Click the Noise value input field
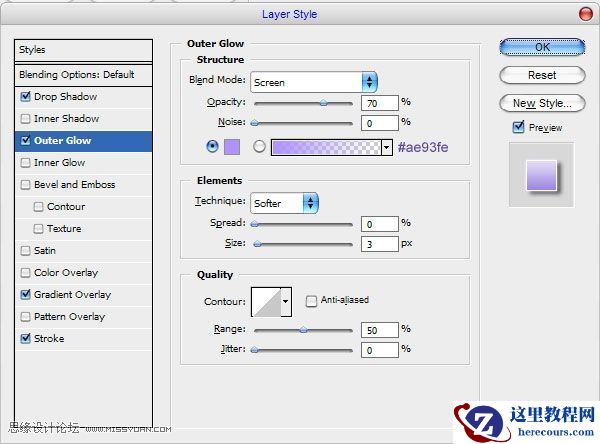600x444 pixels. click(x=380, y=123)
